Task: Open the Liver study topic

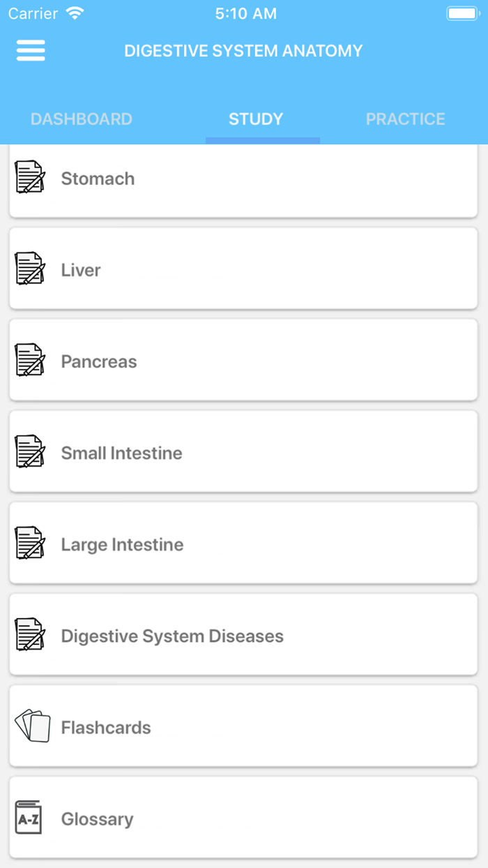Action: (244, 270)
